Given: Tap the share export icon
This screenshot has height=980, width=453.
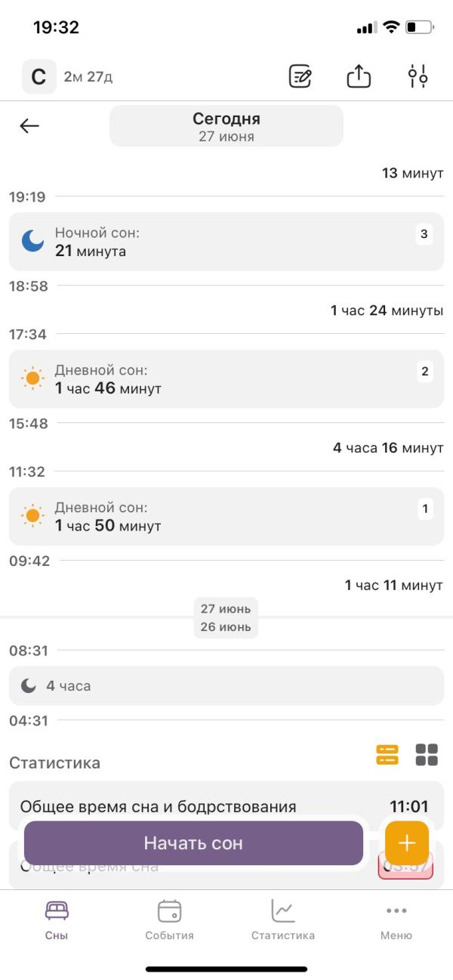Looking at the screenshot, I should (359, 76).
